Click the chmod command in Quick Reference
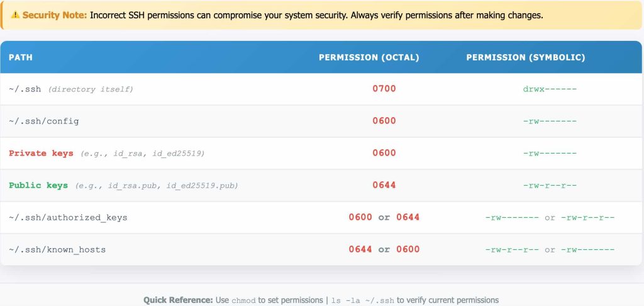Image resolution: width=644 pixels, height=306 pixels. [x=243, y=301]
